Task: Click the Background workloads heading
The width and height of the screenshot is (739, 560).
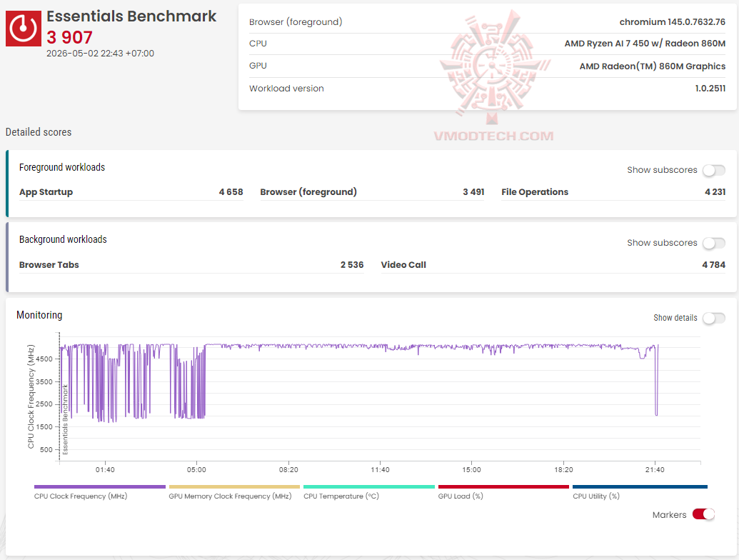Action: (63, 239)
